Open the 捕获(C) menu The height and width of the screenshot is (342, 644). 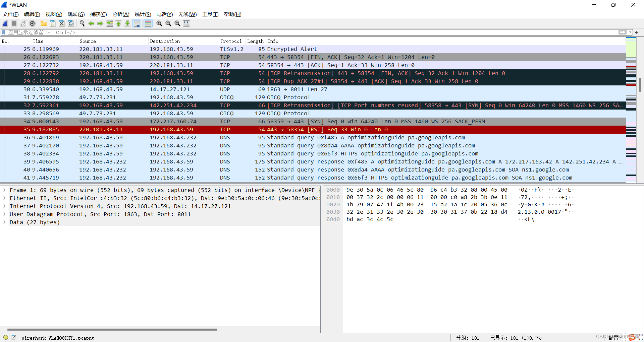coord(99,14)
